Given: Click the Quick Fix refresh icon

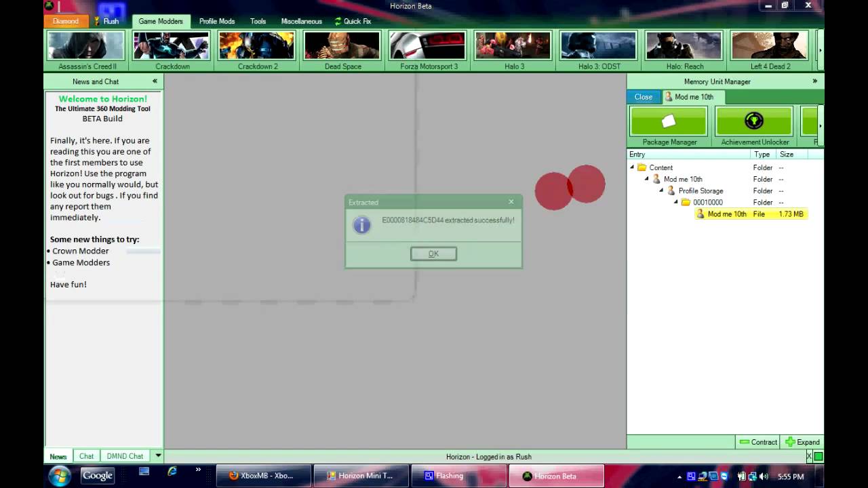Looking at the screenshot, I should coord(338,21).
